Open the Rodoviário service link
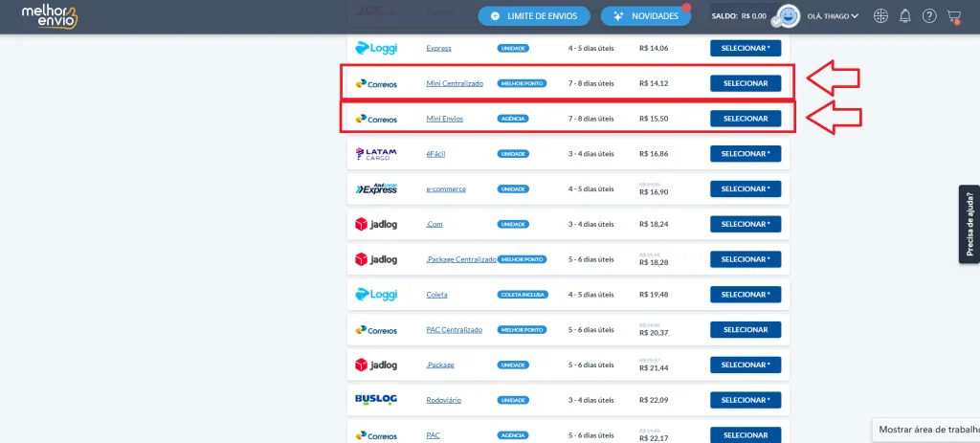The image size is (980, 443). coord(444,400)
